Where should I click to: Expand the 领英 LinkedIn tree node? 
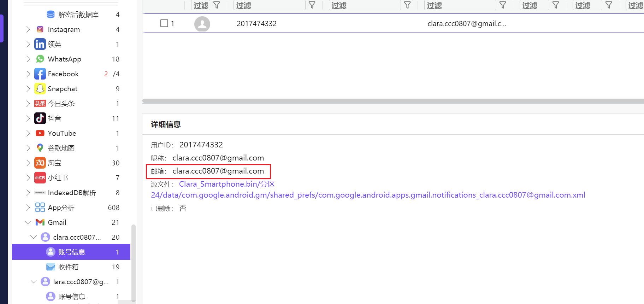(x=28, y=44)
